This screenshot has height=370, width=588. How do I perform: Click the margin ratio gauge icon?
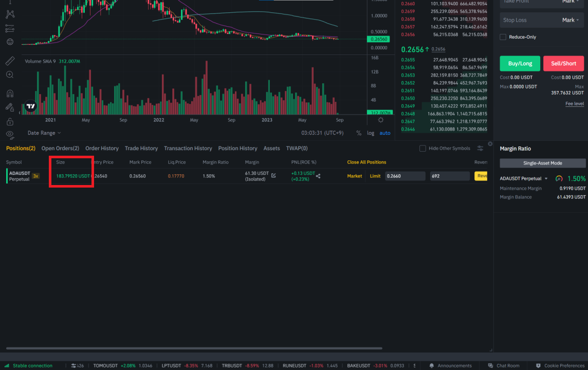[x=559, y=178]
